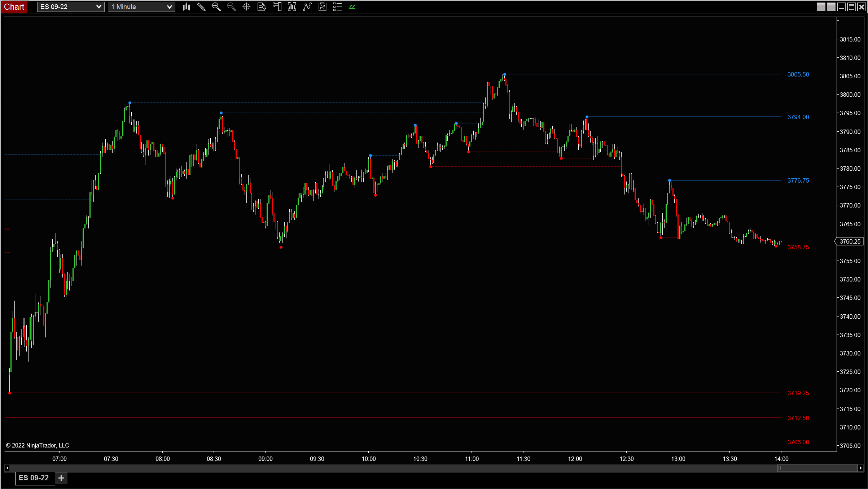Open the Indicators line-graph icon
Image resolution: width=868 pixels, height=489 pixels.
pos(307,7)
